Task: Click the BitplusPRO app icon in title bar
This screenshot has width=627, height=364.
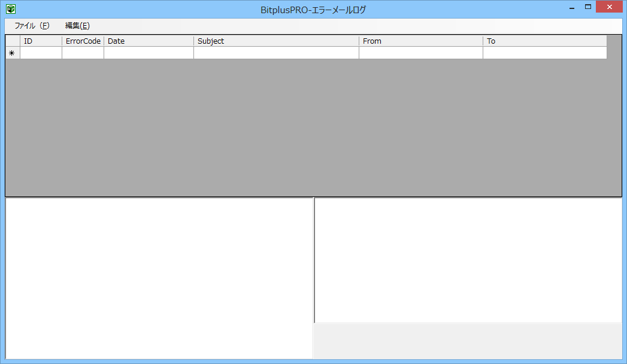Action: [x=10, y=9]
